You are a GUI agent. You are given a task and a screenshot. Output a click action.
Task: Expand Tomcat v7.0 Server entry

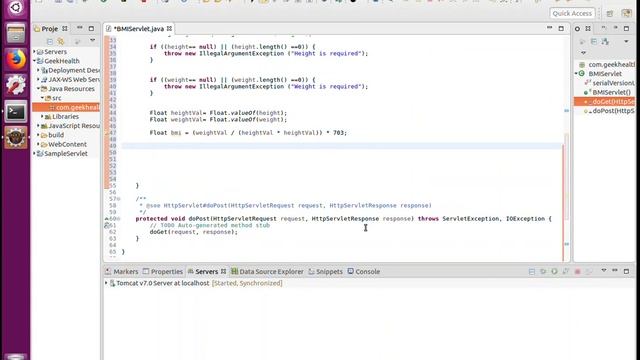click(107, 283)
